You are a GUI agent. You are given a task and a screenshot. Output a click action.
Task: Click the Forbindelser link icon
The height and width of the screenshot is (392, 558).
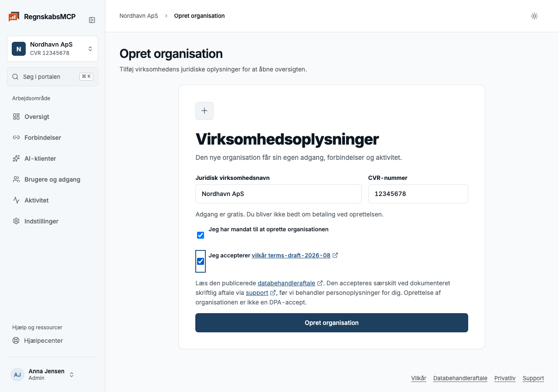pyautogui.click(x=16, y=138)
